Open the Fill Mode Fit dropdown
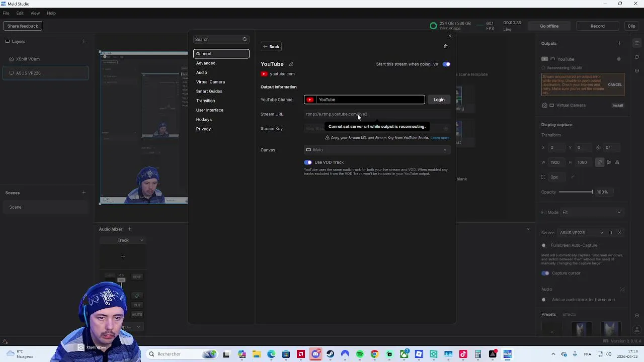 592,212
